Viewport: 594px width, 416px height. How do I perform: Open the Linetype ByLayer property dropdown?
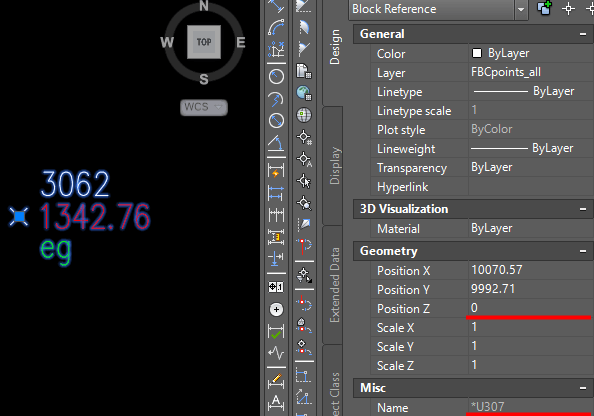click(531, 91)
